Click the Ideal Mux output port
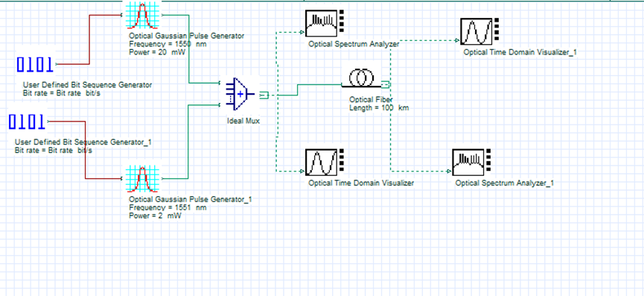This screenshot has width=644, height=296. (264, 95)
